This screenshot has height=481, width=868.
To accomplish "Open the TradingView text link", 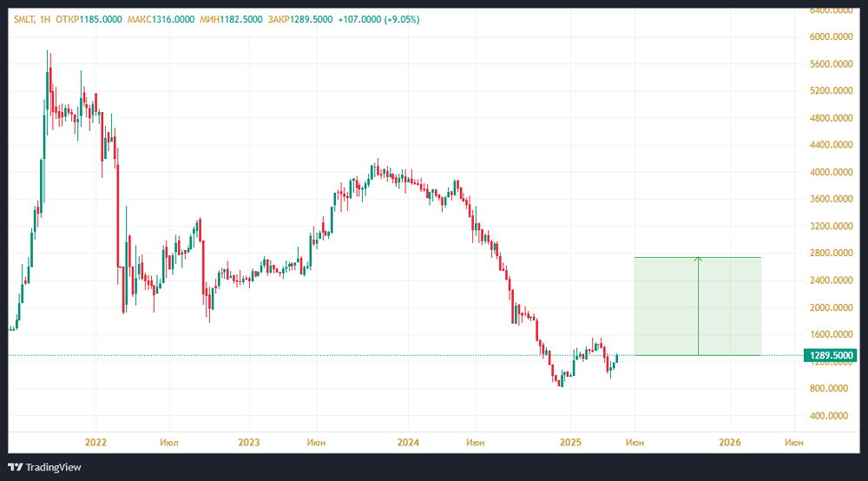I will [54, 467].
